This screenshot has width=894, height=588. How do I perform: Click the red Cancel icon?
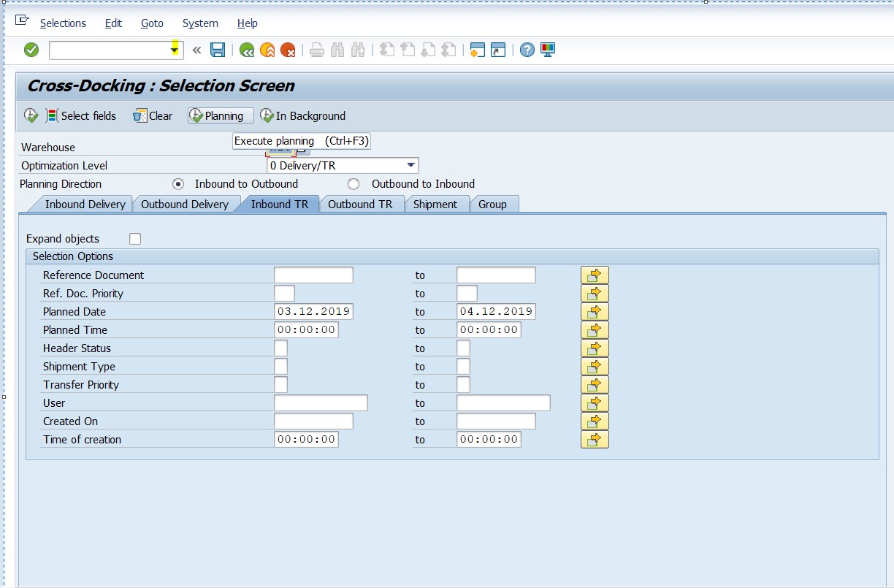288,50
